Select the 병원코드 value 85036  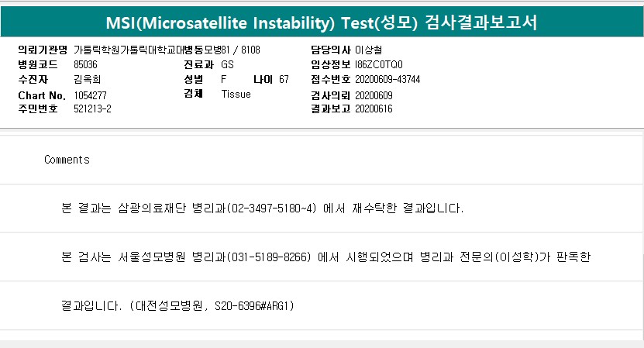(85, 65)
